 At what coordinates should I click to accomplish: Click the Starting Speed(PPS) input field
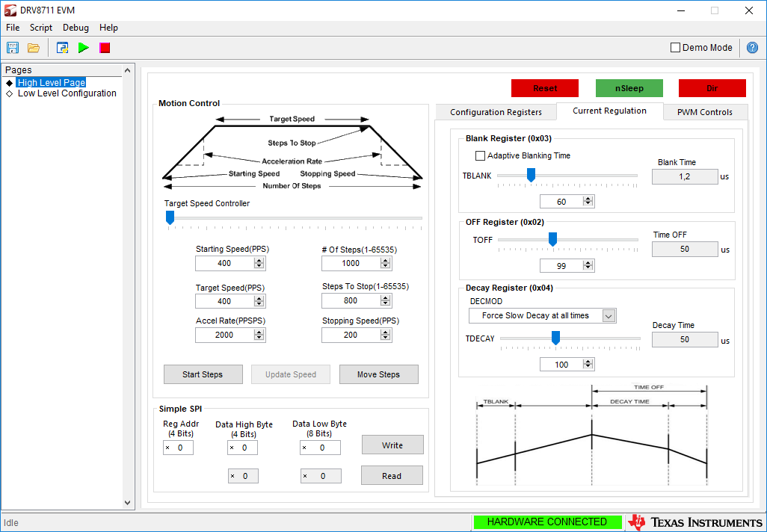224,263
